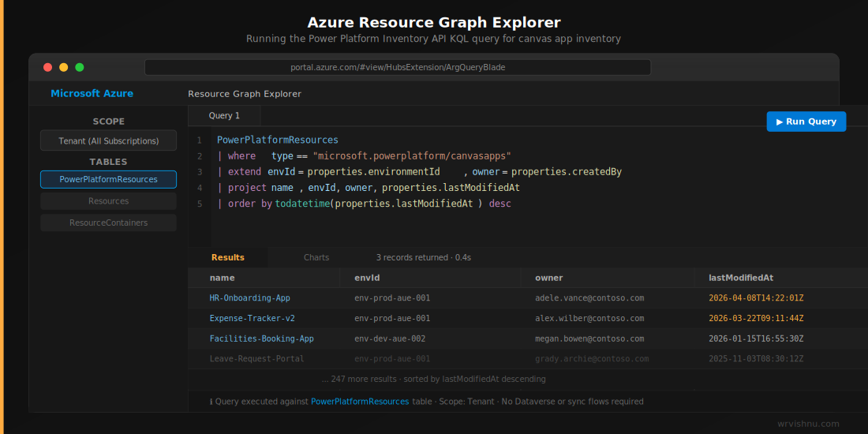868x434 pixels.
Task: Click the red close window dot
Action: click(x=47, y=68)
